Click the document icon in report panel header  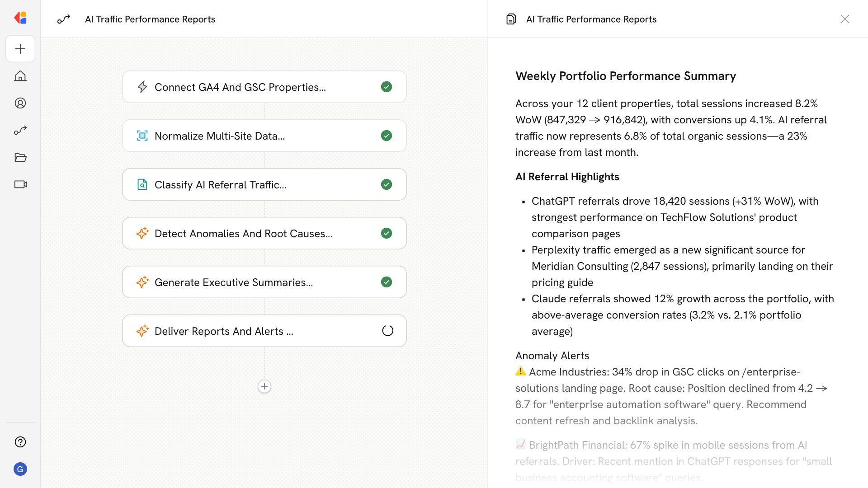[x=511, y=19]
